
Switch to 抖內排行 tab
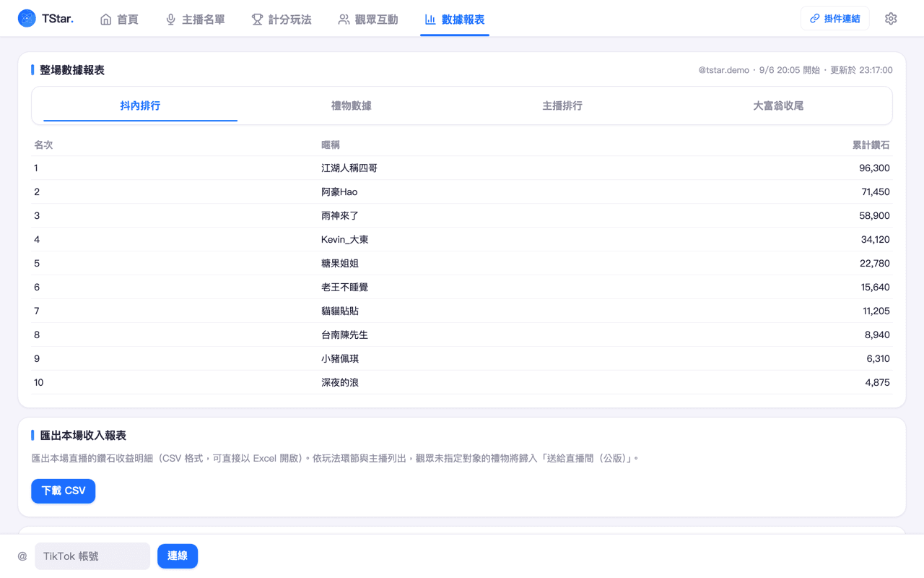pos(140,105)
